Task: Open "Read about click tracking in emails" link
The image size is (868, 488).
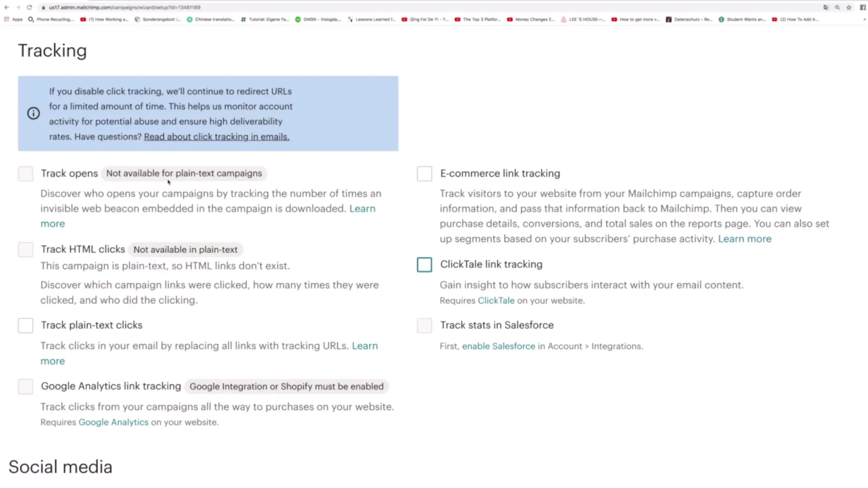Action: (x=217, y=137)
